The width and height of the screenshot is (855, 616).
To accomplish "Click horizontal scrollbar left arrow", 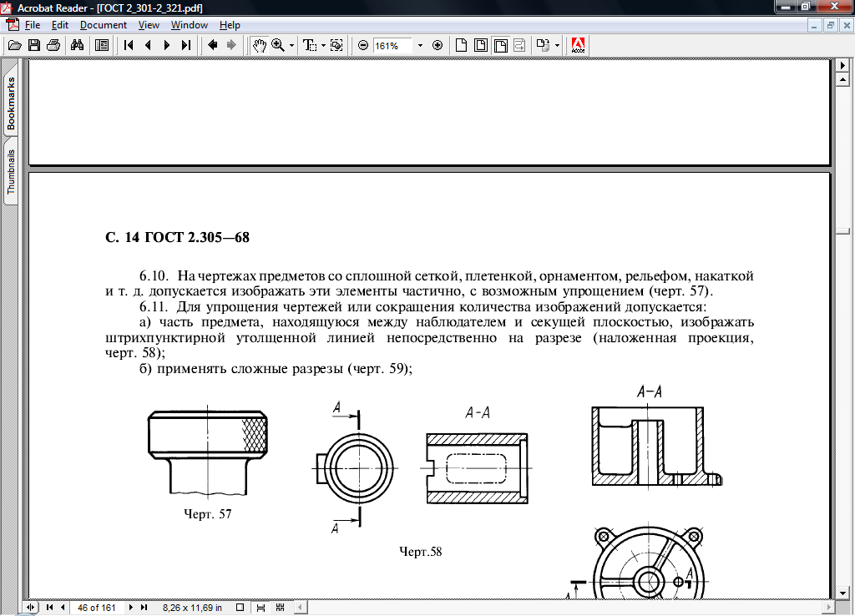I will (x=301, y=608).
